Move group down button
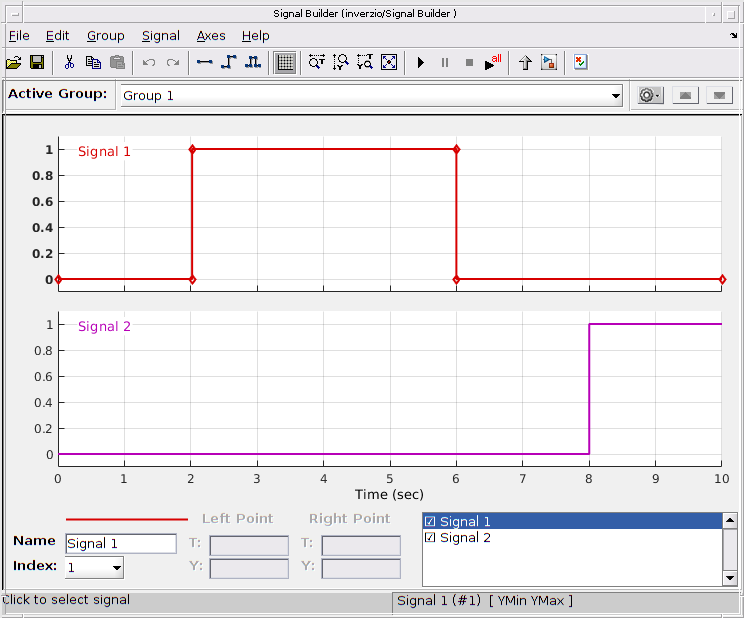 tap(719, 95)
